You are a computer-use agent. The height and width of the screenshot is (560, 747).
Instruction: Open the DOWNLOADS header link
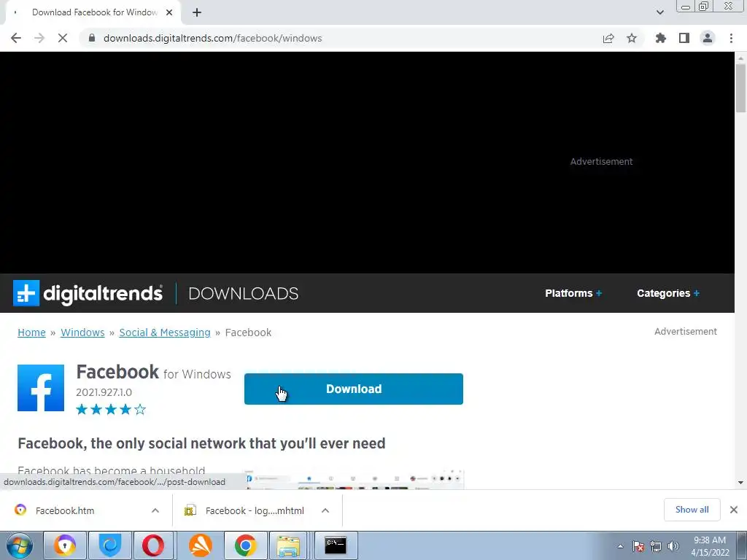244,293
